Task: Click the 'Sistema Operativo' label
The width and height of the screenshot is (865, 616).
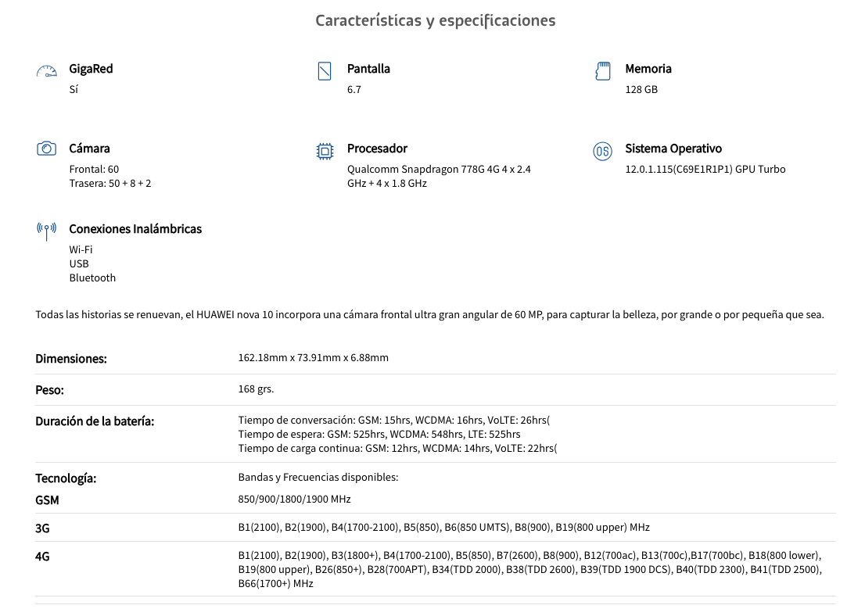Action: (x=673, y=149)
